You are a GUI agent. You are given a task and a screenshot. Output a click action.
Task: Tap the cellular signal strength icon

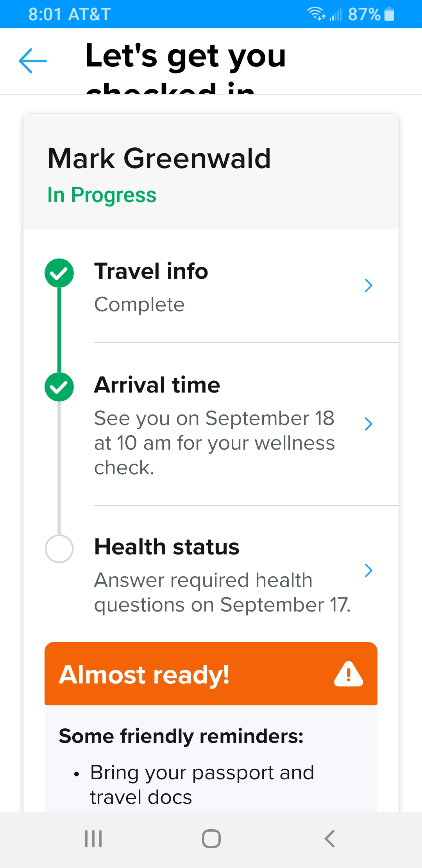[335, 15]
